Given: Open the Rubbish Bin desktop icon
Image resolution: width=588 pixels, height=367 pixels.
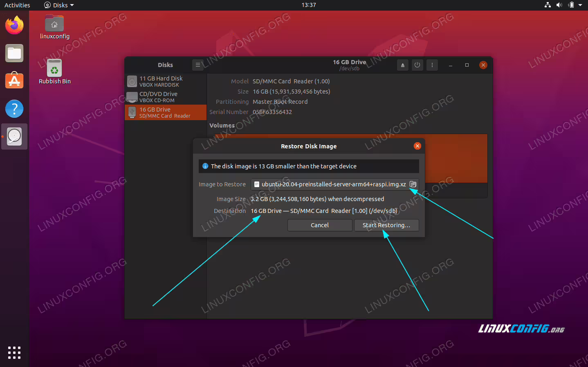Looking at the screenshot, I should (54, 72).
